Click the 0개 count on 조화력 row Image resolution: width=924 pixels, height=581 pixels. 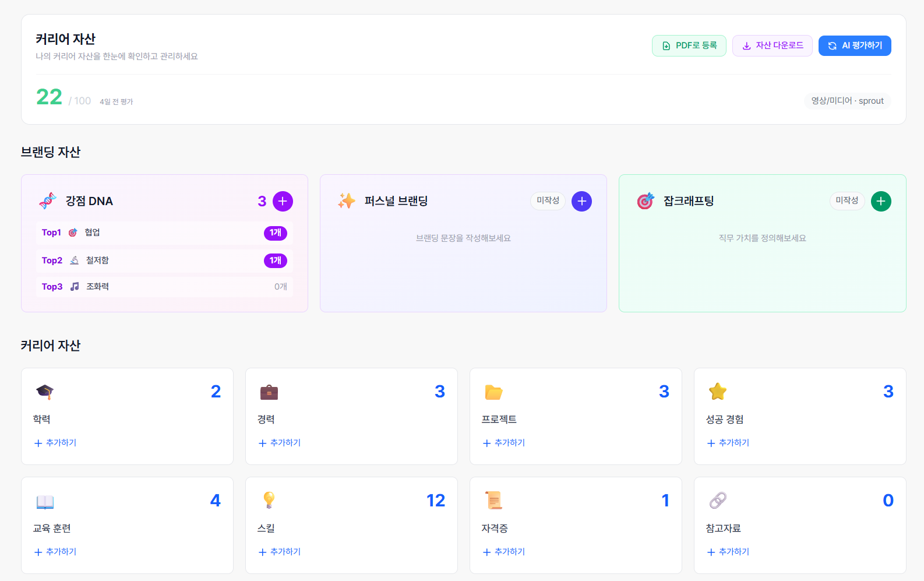[281, 287]
